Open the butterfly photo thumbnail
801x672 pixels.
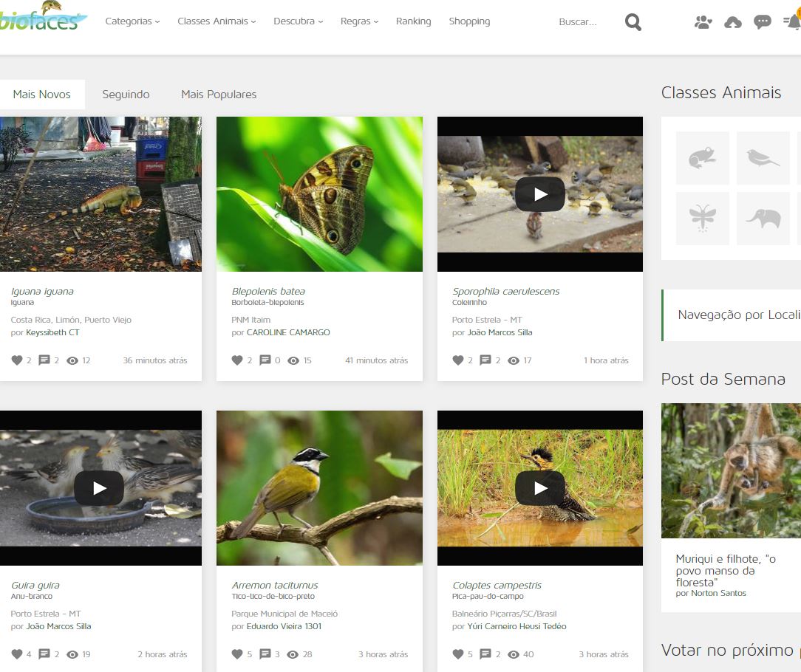pos(319,194)
